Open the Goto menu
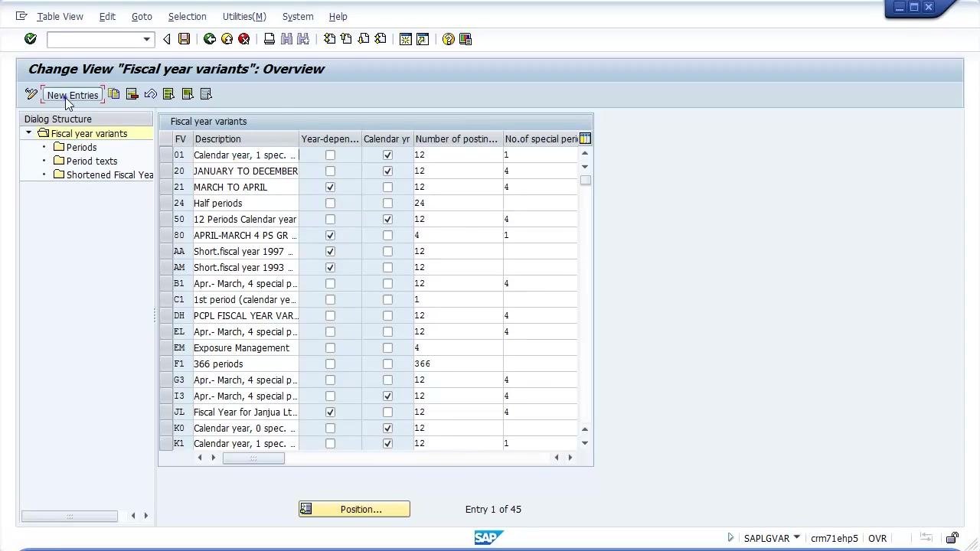The height and width of the screenshot is (551, 980). click(142, 16)
